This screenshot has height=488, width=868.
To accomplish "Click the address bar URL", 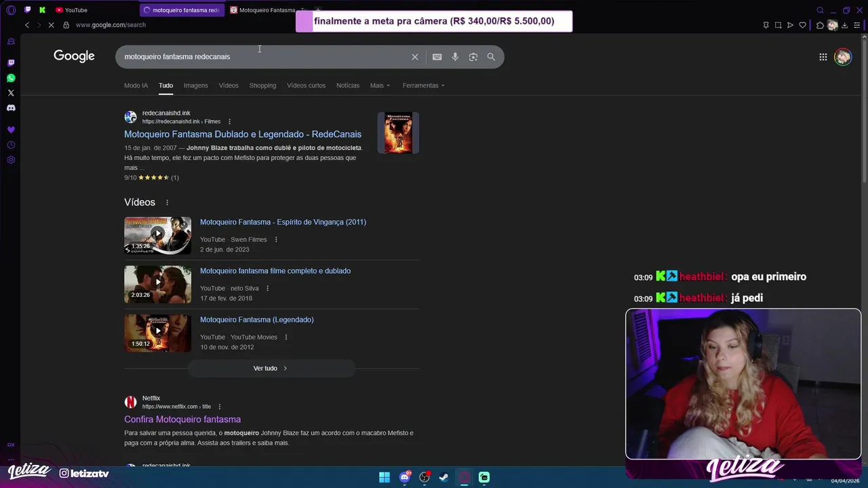I will point(111,25).
